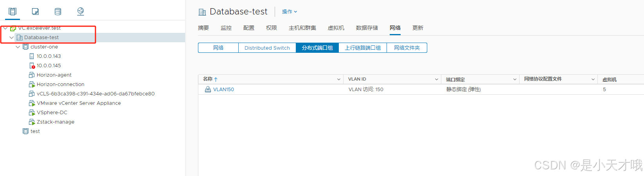Switch to the 权限 tab

[x=272, y=28]
